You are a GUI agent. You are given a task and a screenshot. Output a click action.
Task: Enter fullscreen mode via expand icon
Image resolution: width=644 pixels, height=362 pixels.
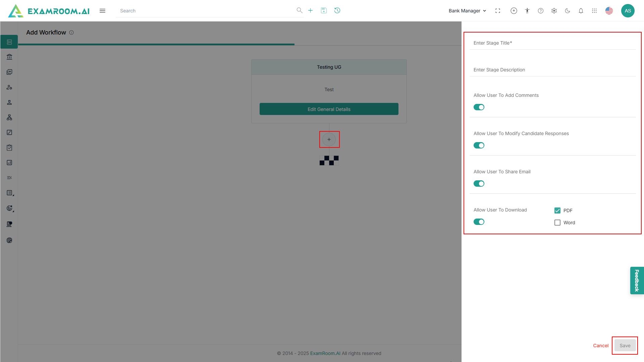coord(498,11)
